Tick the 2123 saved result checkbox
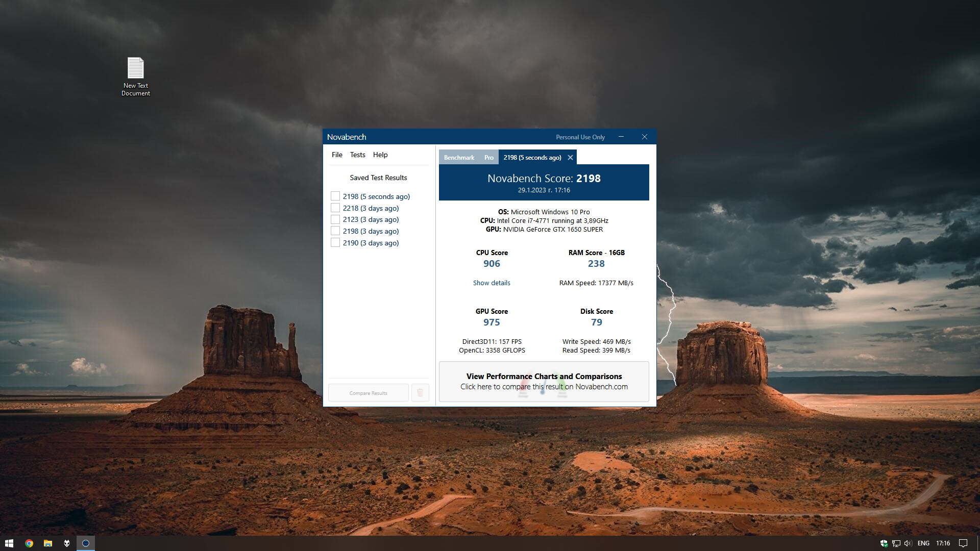This screenshot has height=551, width=980. (335, 219)
